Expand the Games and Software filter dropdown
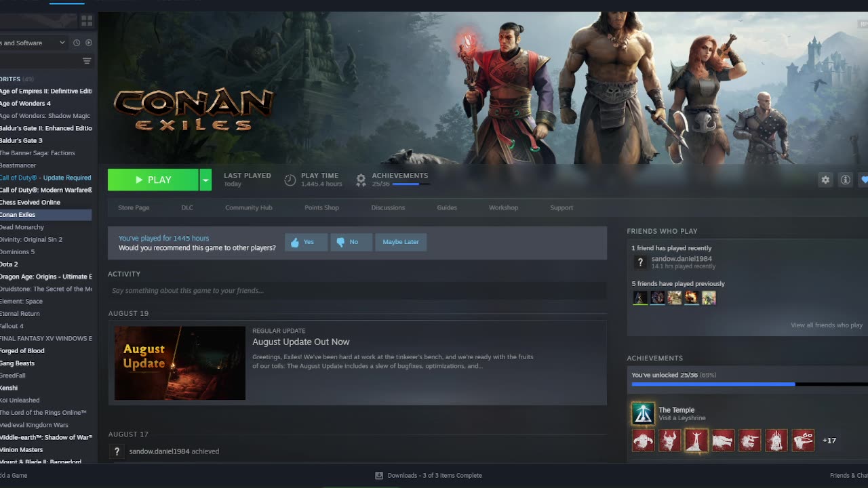Screen dimensions: 868x488 pos(33,43)
